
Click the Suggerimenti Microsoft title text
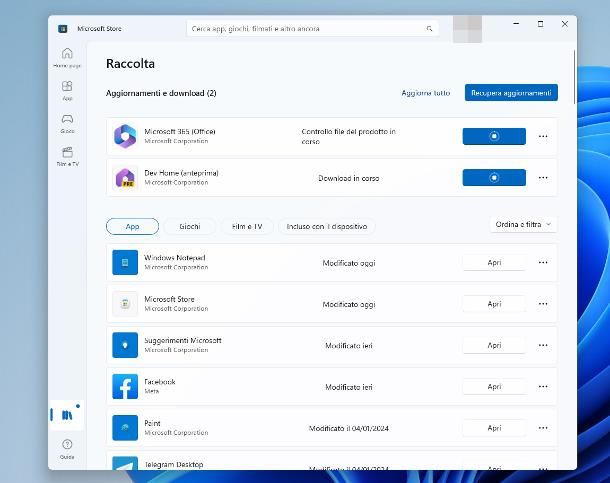[x=183, y=340]
